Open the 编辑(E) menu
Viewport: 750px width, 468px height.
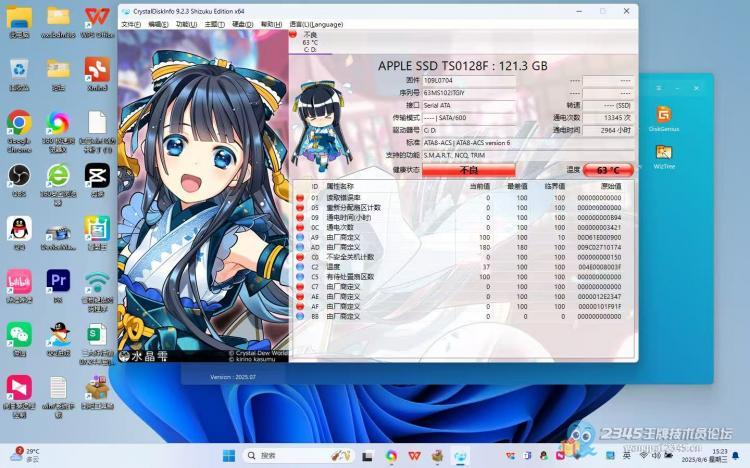click(x=158, y=24)
